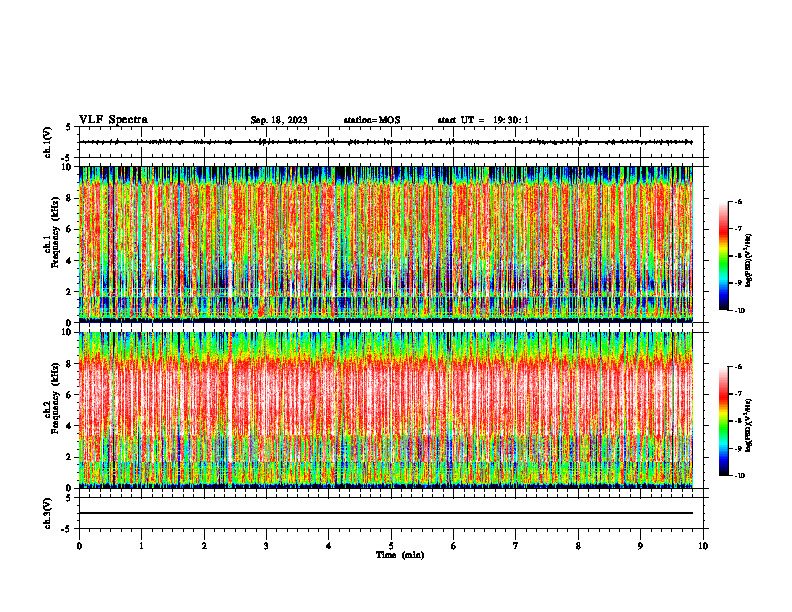Click the ch.2 colorbar log(PSD) label
Screen dimensions: 792x612
click(749, 425)
